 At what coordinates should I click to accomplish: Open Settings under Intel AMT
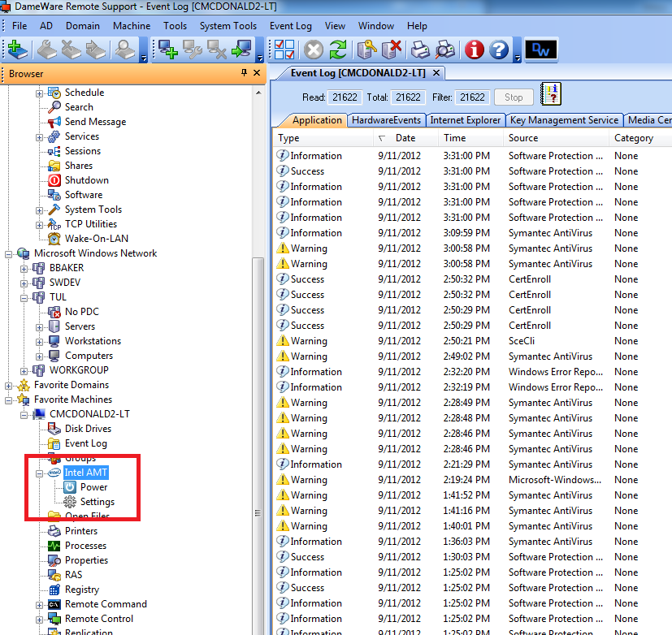(x=98, y=502)
